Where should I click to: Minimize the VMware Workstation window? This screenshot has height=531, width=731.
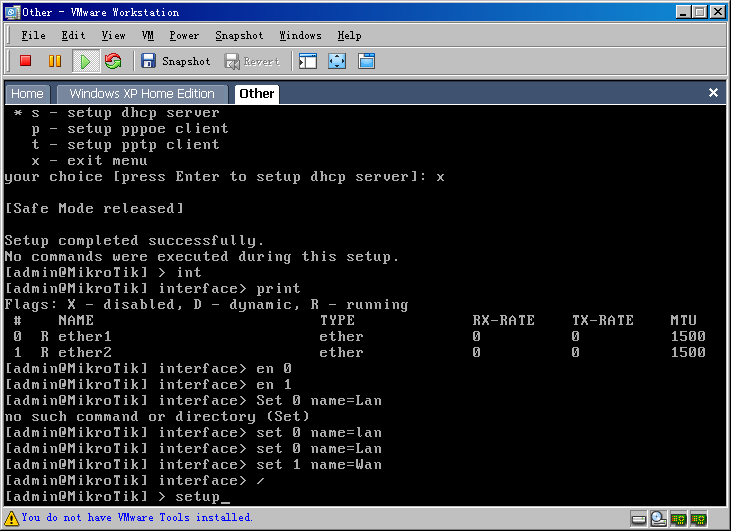[x=683, y=12]
